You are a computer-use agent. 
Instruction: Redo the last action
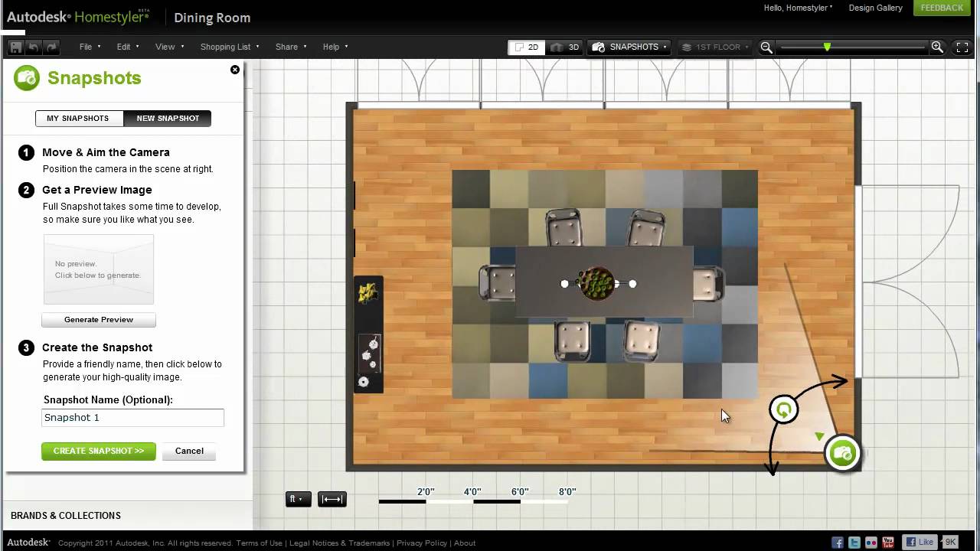(x=51, y=47)
